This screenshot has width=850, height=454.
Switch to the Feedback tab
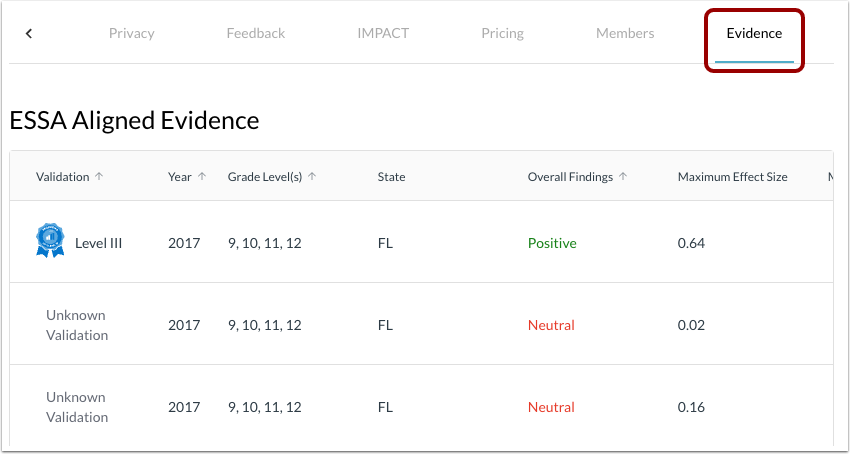click(x=255, y=33)
